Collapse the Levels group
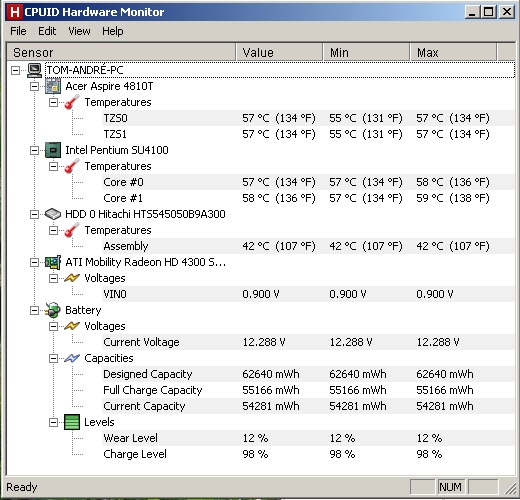Image resolution: width=520 pixels, height=500 pixels. (x=53, y=422)
